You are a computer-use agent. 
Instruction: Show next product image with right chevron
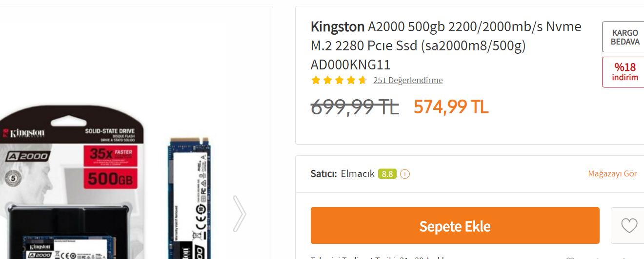pyautogui.click(x=240, y=214)
